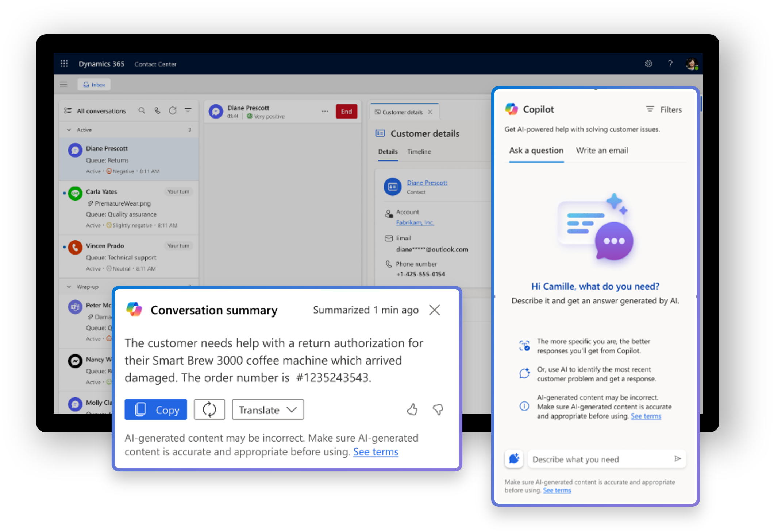Open the PrematureWear.png attachment
This screenshot has height=532, width=774.
click(119, 203)
